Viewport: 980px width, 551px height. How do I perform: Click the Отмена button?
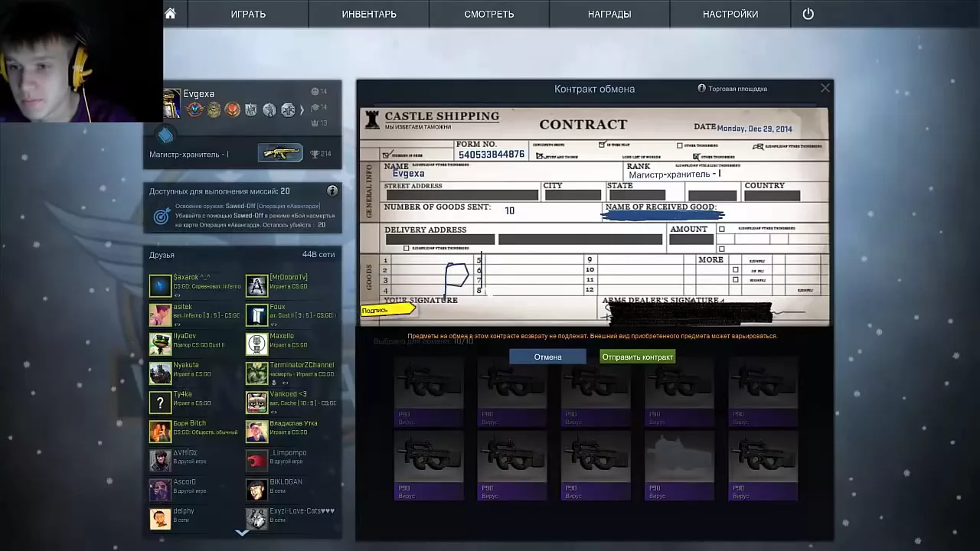547,357
